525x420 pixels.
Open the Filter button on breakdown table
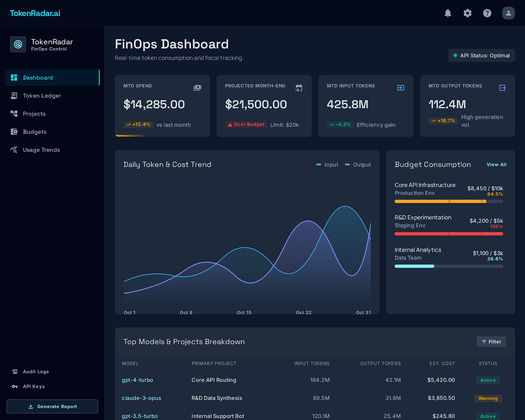tap(491, 342)
